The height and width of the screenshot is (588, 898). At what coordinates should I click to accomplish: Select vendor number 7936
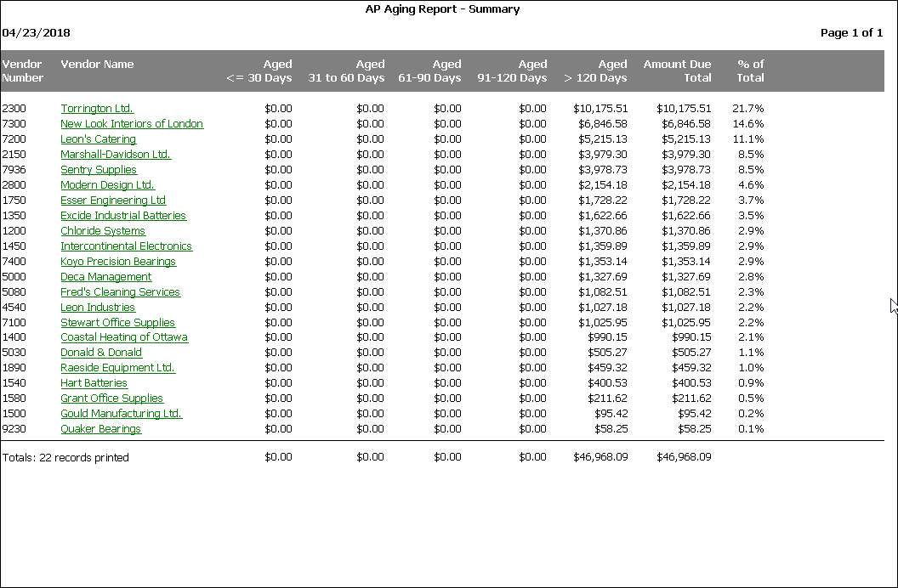(14, 170)
